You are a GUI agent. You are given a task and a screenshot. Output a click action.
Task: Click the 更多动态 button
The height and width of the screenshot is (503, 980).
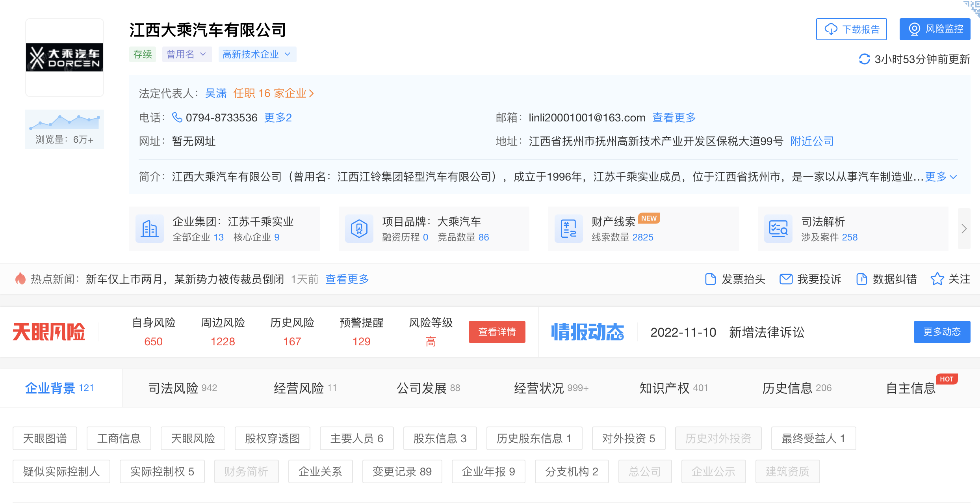pyautogui.click(x=942, y=332)
